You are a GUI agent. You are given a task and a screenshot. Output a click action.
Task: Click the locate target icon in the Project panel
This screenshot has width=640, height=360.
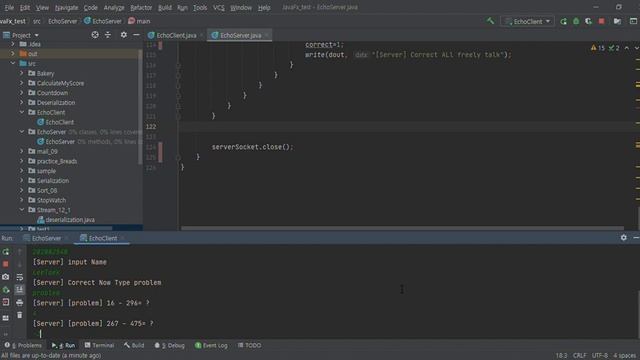click(x=95, y=35)
